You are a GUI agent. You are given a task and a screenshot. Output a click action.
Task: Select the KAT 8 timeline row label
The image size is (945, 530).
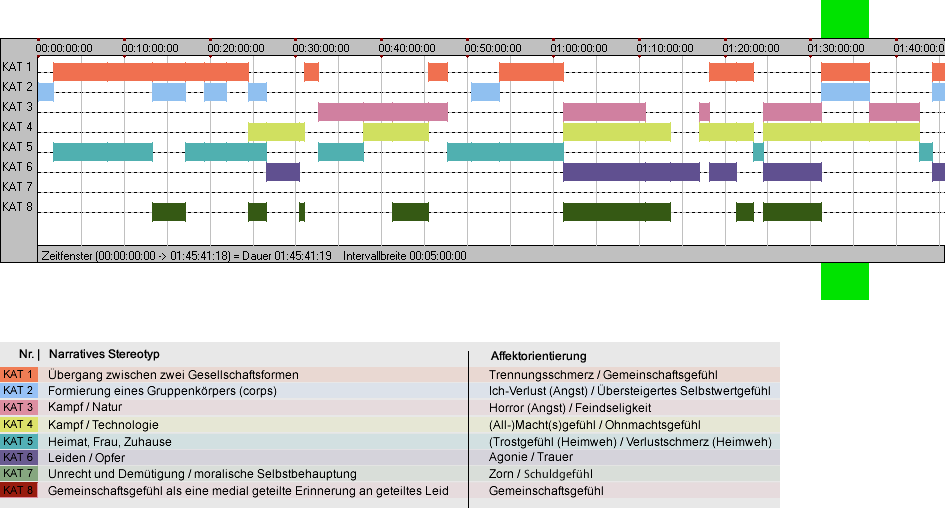(17, 207)
